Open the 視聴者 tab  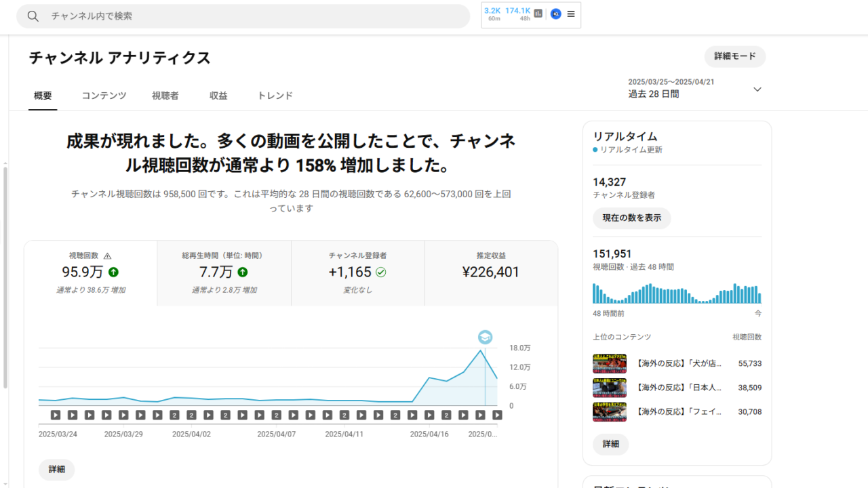click(165, 96)
